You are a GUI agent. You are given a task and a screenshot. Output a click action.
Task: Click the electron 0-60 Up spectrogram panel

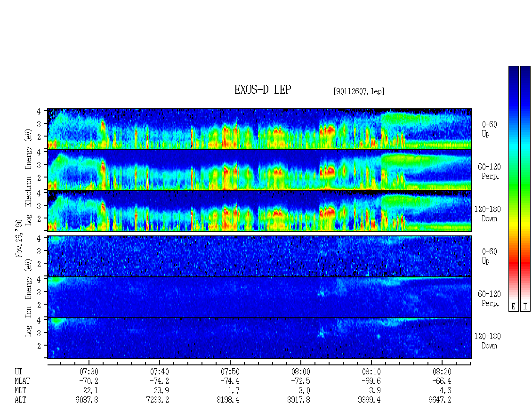click(x=259, y=129)
